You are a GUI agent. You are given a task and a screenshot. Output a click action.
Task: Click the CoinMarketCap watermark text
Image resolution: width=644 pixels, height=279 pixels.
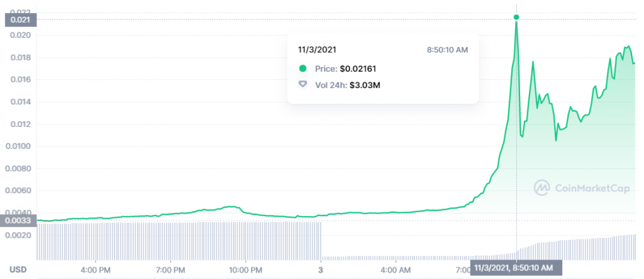pyautogui.click(x=592, y=187)
